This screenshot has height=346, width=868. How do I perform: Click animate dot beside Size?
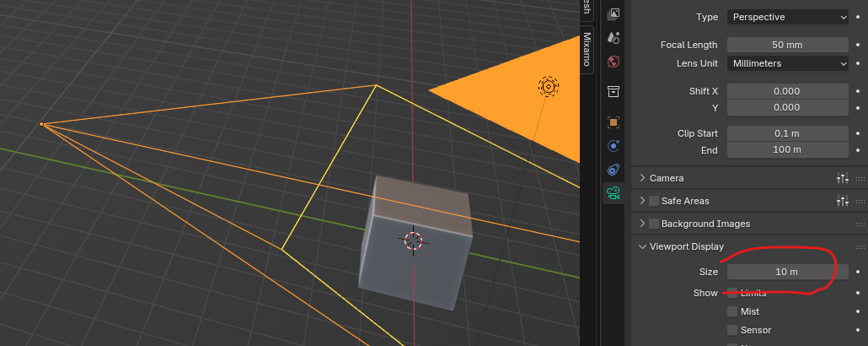coord(858,272)
